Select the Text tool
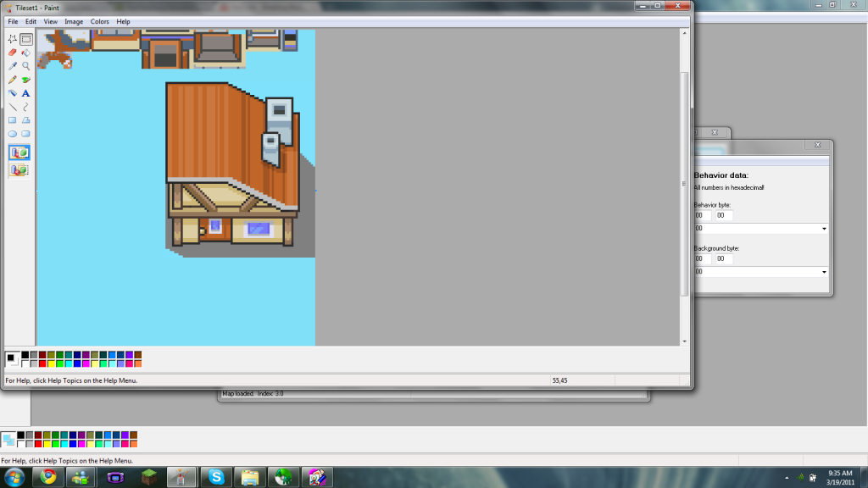 pos(26,93)
